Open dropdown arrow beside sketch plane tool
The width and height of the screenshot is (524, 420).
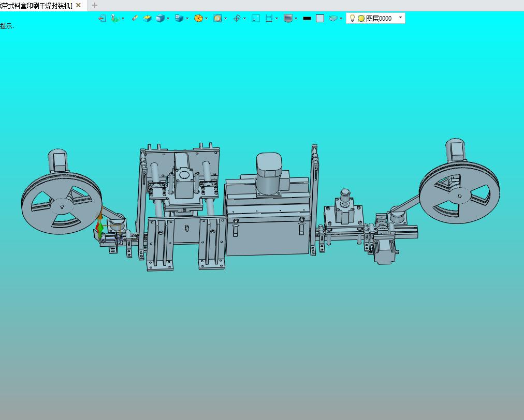pos(123,19)
